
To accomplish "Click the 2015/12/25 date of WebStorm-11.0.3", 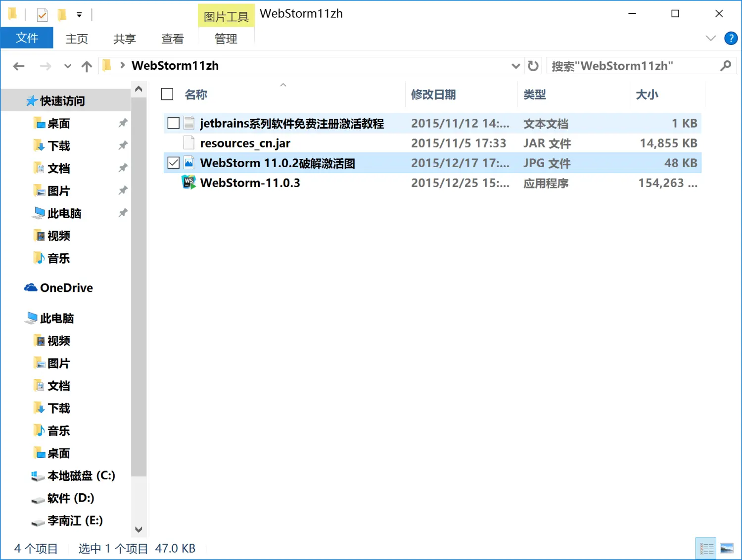I will coord(460,183).
